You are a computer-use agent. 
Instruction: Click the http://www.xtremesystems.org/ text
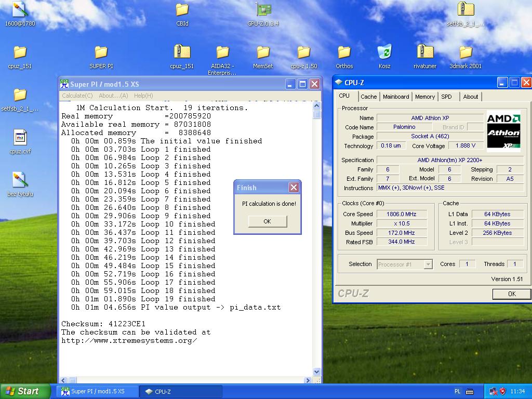(x=129, y=340)
